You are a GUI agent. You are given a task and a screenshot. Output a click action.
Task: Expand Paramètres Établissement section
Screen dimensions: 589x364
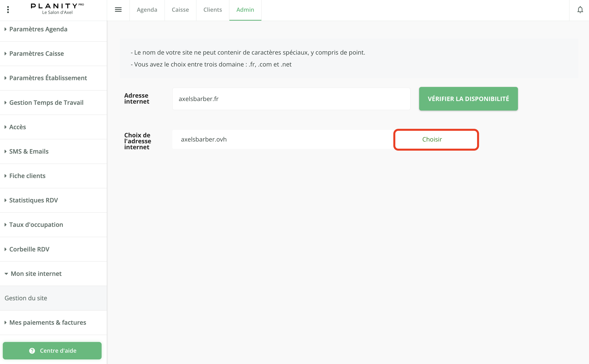coord(48,78)
